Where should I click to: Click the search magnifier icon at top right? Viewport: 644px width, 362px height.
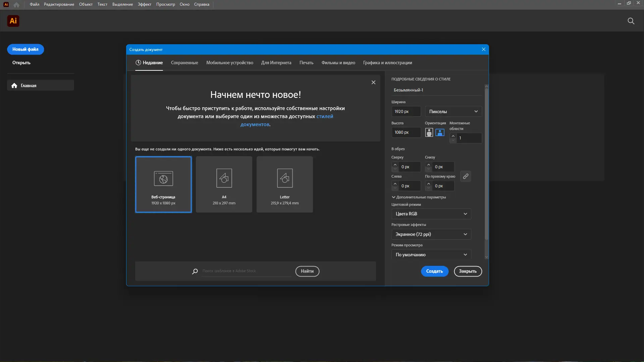[x=631, y=21]
